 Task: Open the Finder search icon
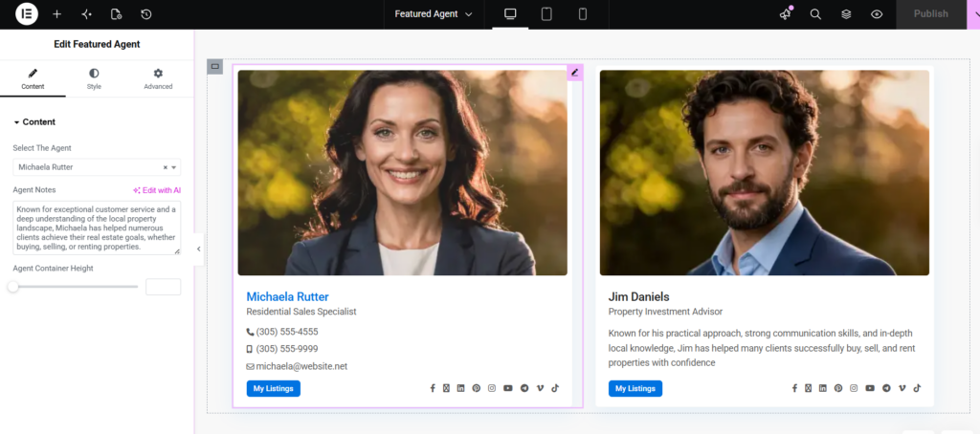coord(815,13)
